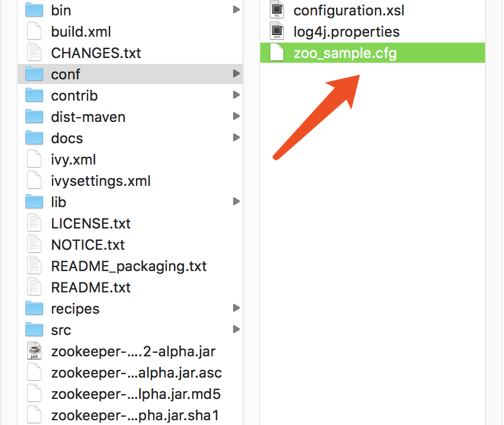Select the zookeeper jar.md5 file name
The height and width of the screenshot is (425, 504).
point(136,394)
